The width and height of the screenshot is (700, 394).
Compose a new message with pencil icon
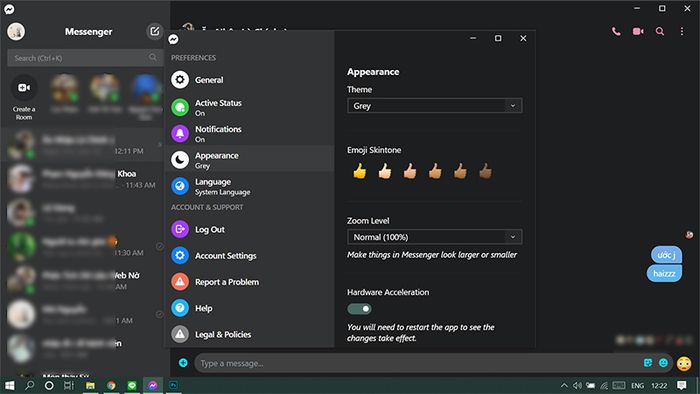click(x=154, y=31)
